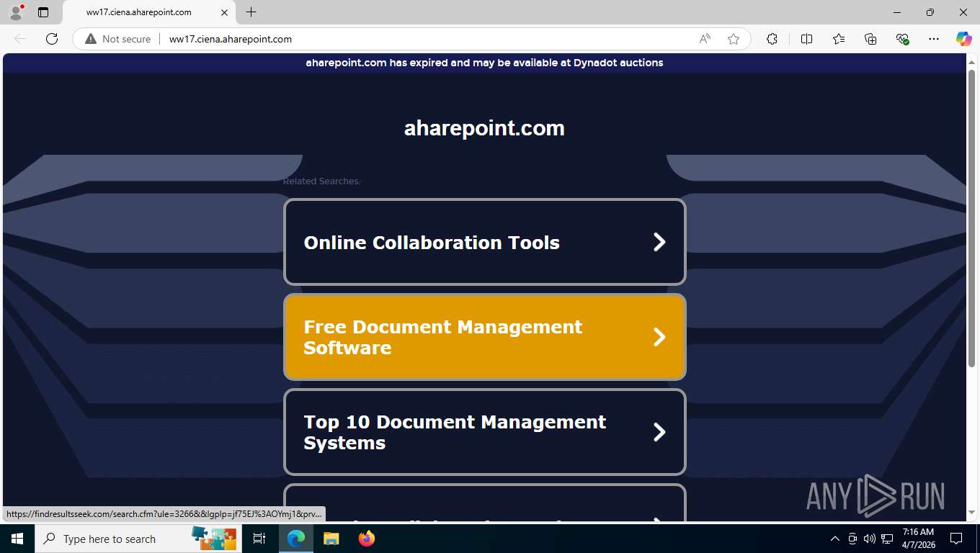Click the browser profile avatar icon

click(x=16, y=12)
